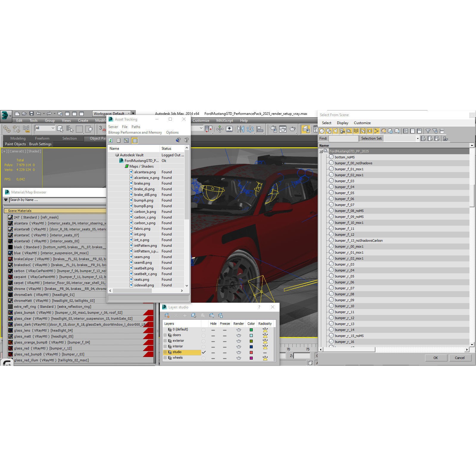Toggle Freeze dash for interior layer
The height and width of the screenshot is (476, 476).
pos(225,347)
